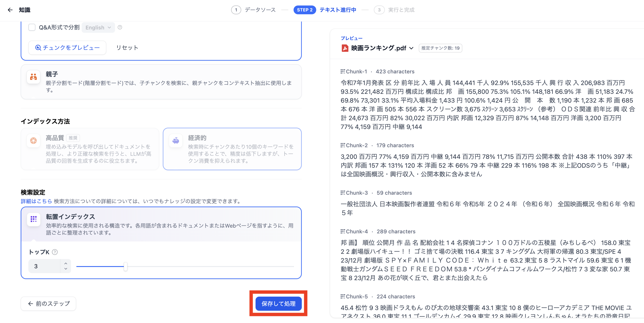Click the 転置インデックス grid icon
The height and width of the screenshot is (323, 644).
33,220
